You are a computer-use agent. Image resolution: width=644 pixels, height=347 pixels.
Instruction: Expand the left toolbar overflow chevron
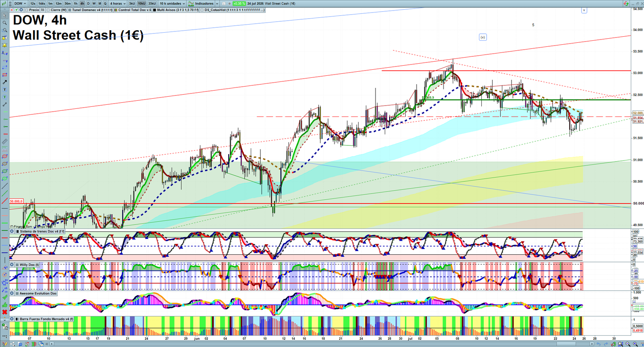(x=5, y=319)
